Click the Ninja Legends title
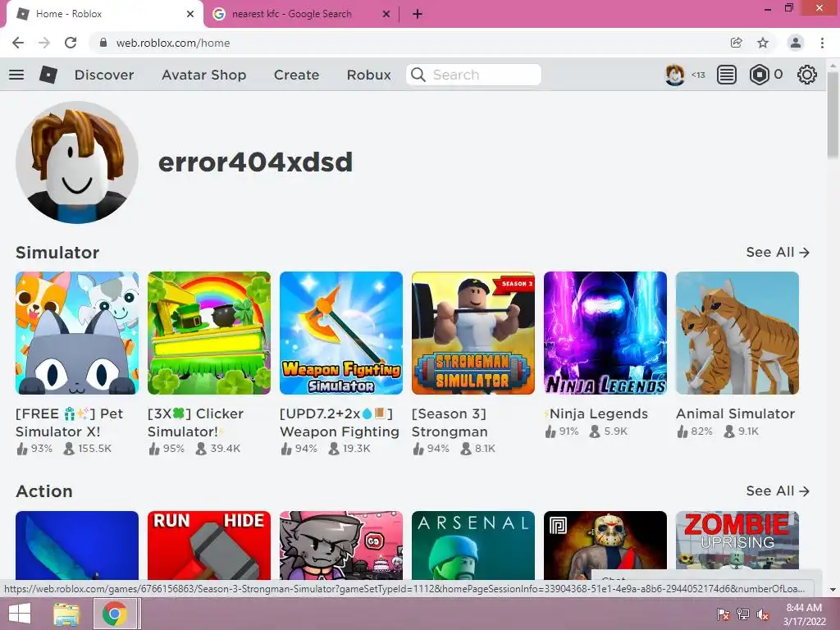 click(596, 413)
